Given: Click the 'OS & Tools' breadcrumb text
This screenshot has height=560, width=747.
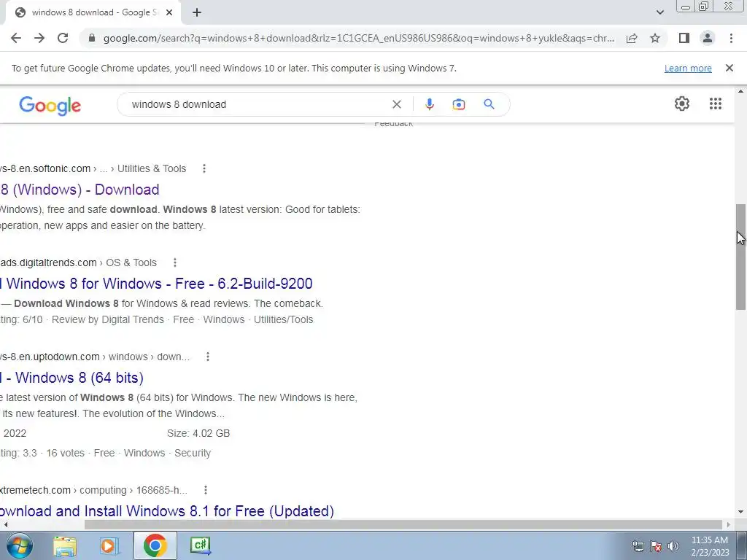Looking at the screenshot, I should 131,262.
